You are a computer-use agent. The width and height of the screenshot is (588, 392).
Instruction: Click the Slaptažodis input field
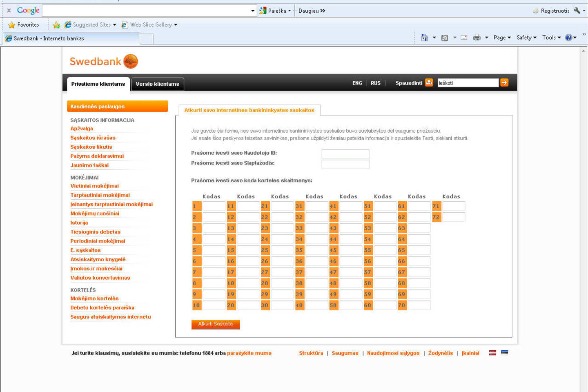(345, 164)
